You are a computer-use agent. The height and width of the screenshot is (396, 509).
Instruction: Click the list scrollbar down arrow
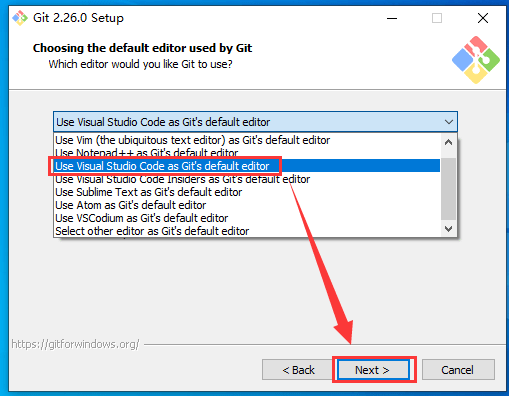[448, 229]
